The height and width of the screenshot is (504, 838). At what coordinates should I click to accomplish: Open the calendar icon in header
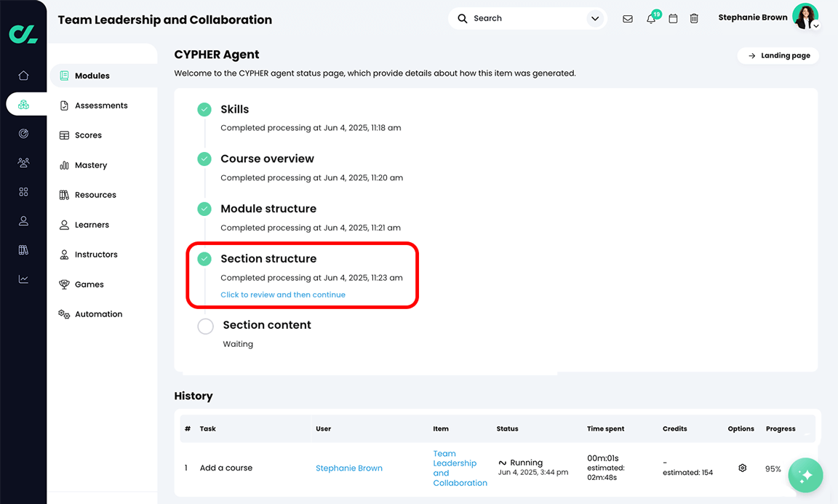(x=673, y=19)
